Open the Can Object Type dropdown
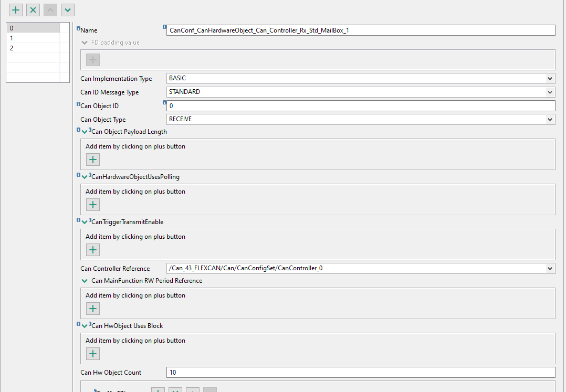 pyautogui.click(x=550, y=120)
